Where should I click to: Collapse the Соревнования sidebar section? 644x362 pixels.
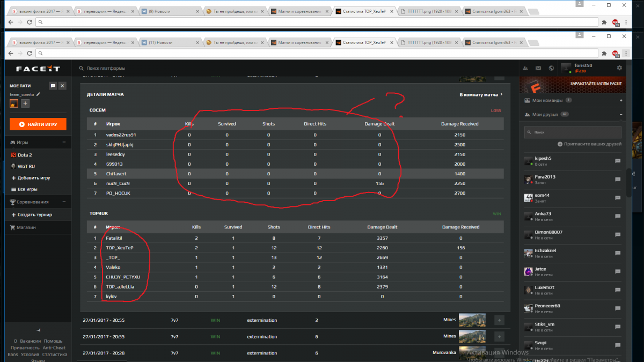[64, 202]
